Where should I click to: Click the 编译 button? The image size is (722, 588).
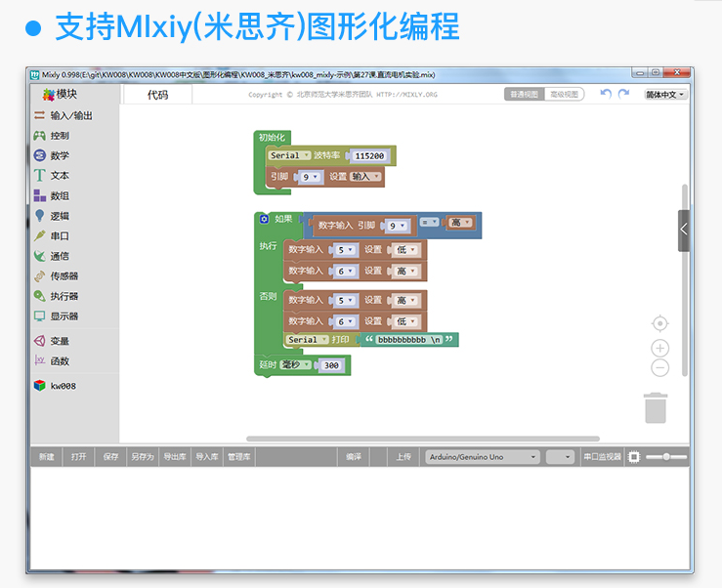(354, 457)
